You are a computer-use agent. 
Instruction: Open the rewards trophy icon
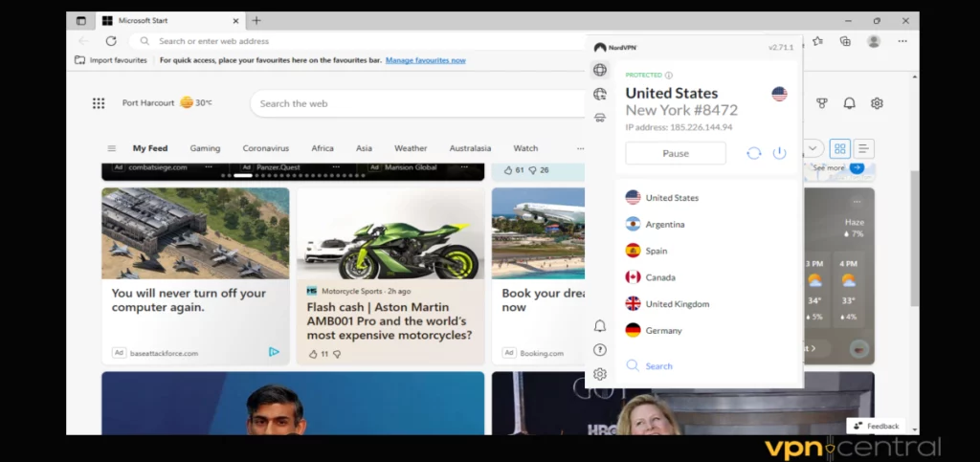click(x=822, y=103)
